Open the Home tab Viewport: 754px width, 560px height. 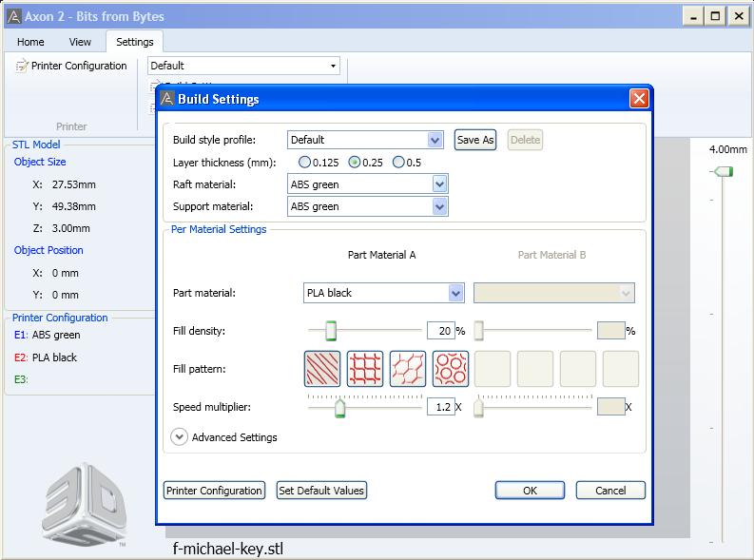pyautogui.click(x=30, y=42)
